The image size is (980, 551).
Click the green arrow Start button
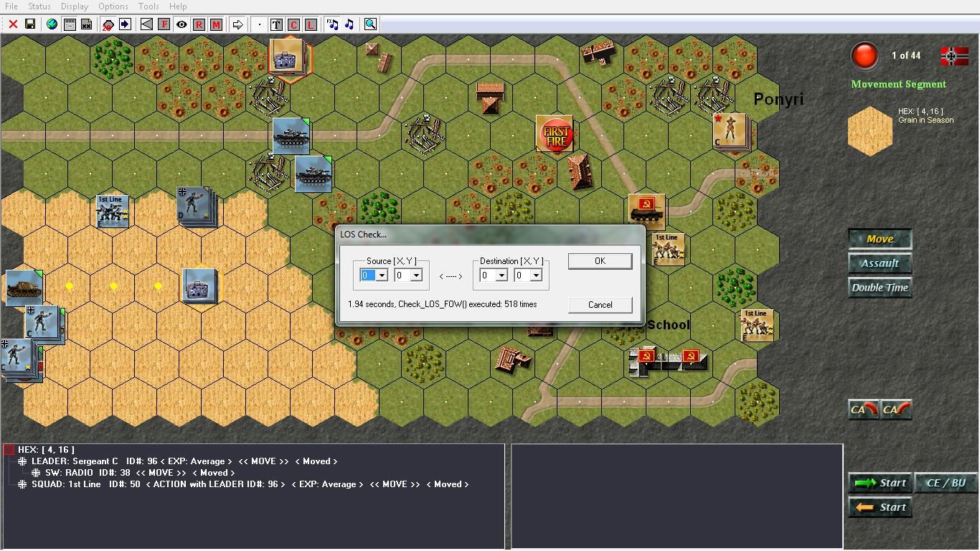coord(880,483)
